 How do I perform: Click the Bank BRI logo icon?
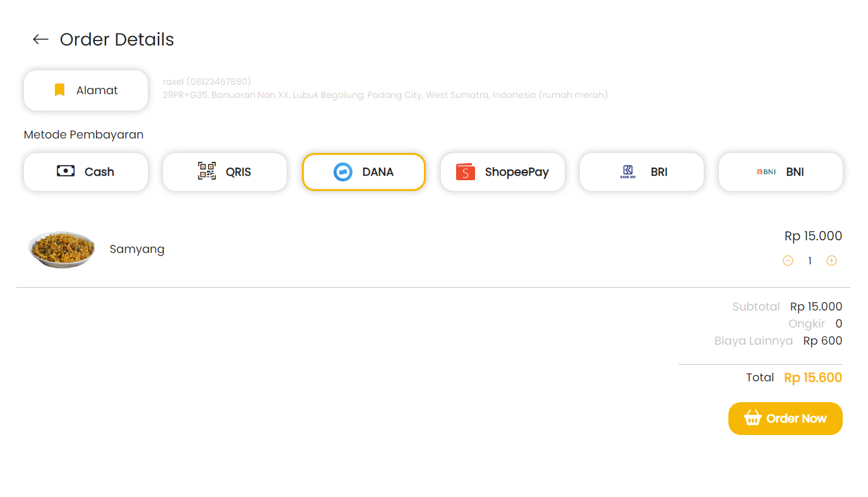(x=628, y=171)
